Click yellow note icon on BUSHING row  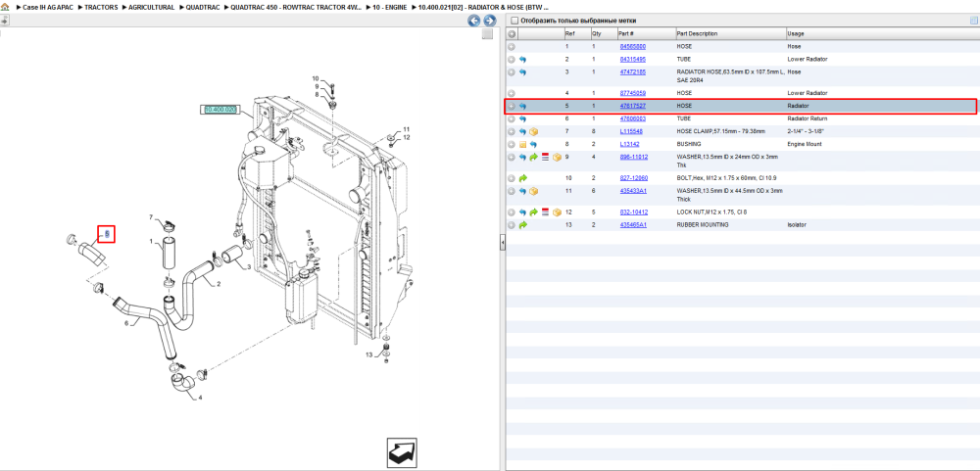coord(523,144)
